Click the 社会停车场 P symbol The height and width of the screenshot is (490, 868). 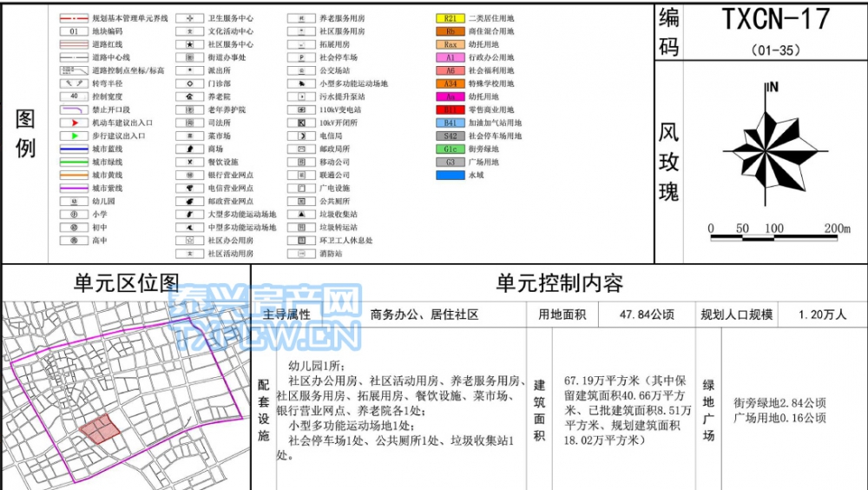[302, 57]
